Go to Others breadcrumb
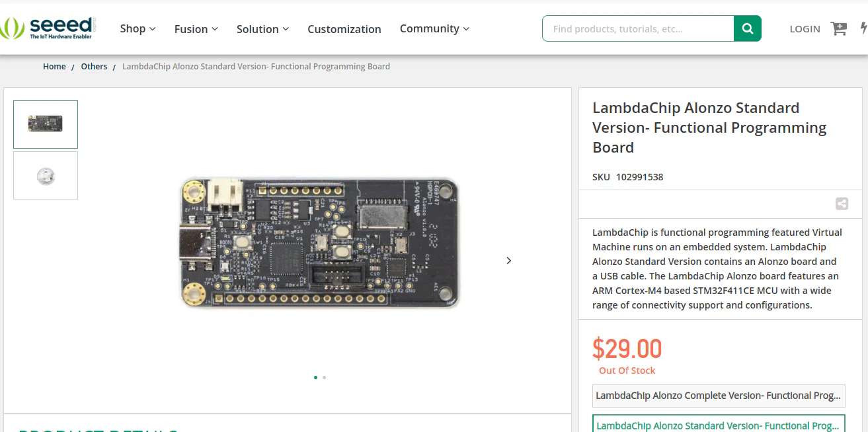This screenshot has height=432, width=868. point(94,66)
